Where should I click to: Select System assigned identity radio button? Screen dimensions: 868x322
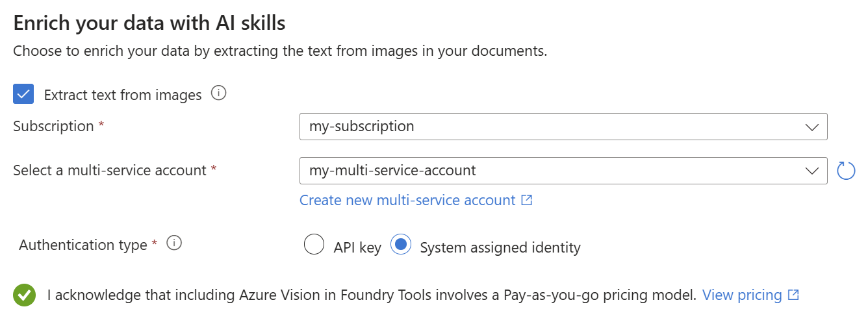click(x=401, y=245)
